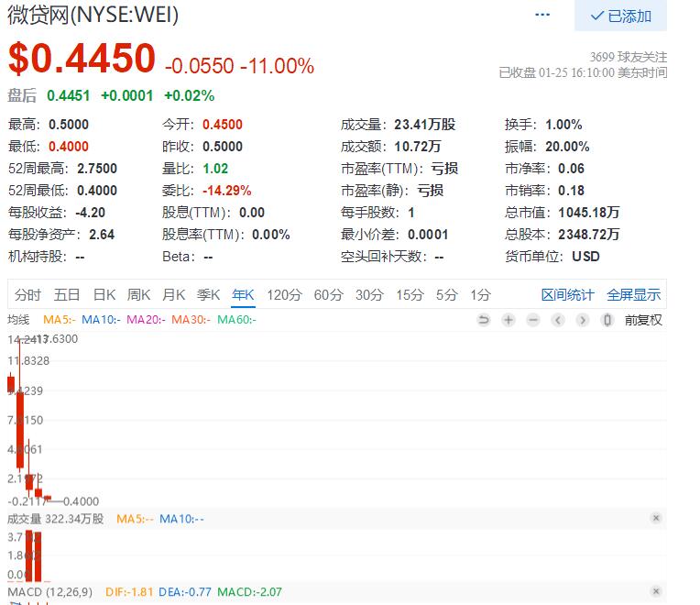Click the 0.4000 low price marker on chart
Image resolution: width=700 pixels, height=605 pixels.
81,501
